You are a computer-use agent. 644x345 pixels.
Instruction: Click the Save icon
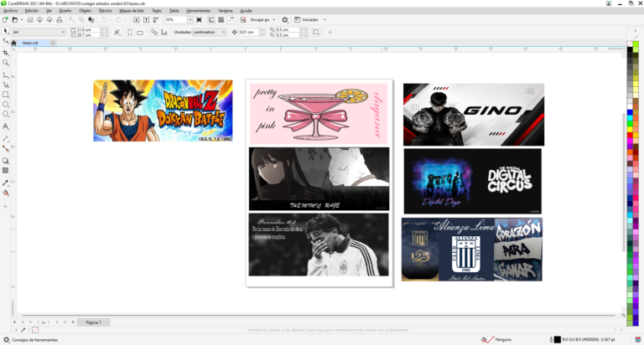point(30,20)
